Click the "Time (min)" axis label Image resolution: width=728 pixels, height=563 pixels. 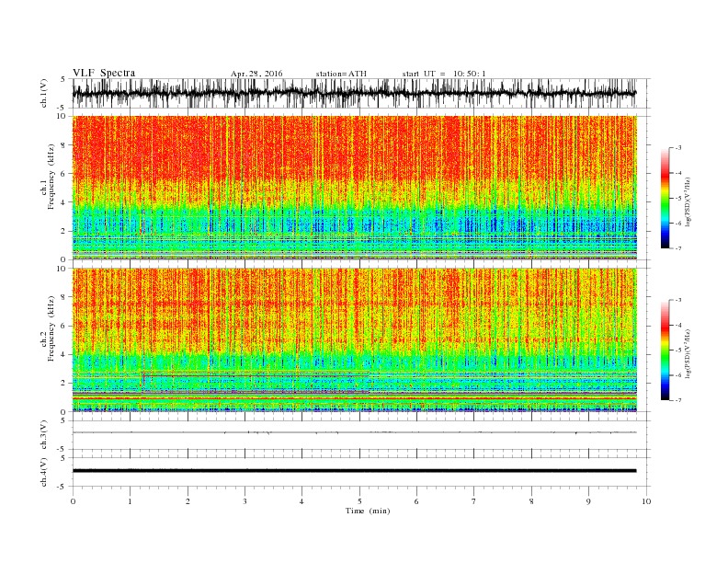(368, 511)
